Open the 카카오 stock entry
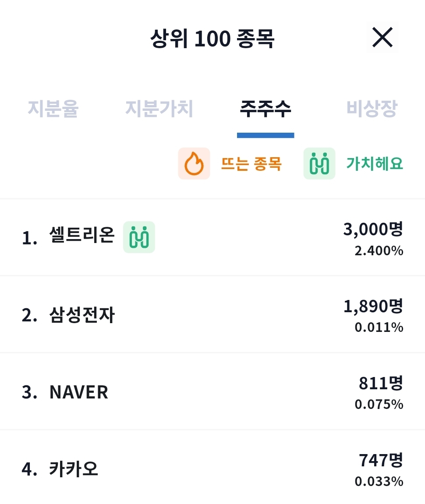Image resolution: width=425 pixels, height=504 pixels. click(212, 469)
